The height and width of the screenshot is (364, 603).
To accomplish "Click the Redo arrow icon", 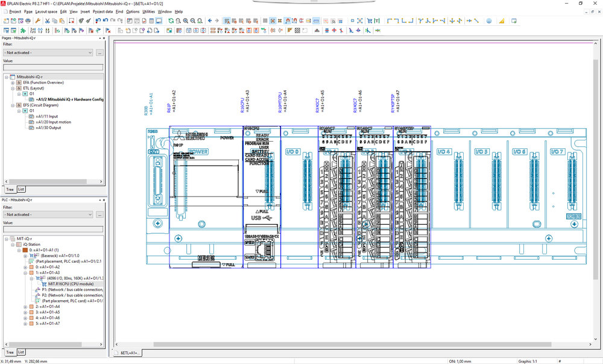I will (x=113, y=20).
